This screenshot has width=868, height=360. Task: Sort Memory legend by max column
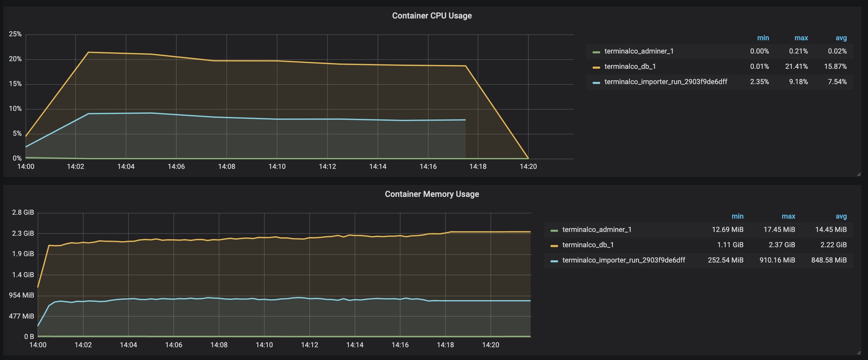[x=788, y=216]
